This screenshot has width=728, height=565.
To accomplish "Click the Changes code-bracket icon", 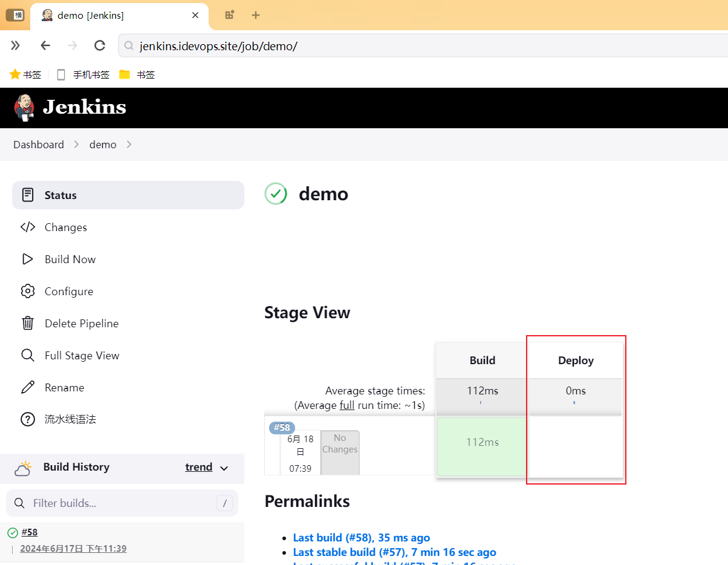I will (x=27, y=227).
